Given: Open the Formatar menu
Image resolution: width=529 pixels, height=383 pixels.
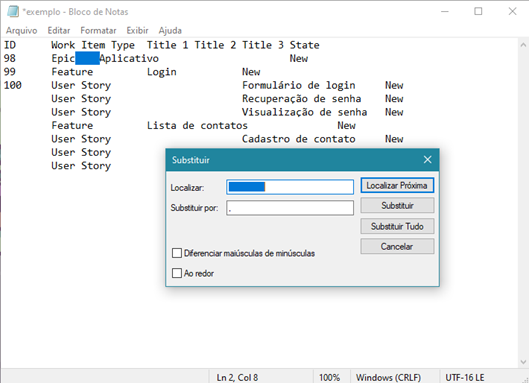Looking at the screenshot, I should [x=98, y=30].
